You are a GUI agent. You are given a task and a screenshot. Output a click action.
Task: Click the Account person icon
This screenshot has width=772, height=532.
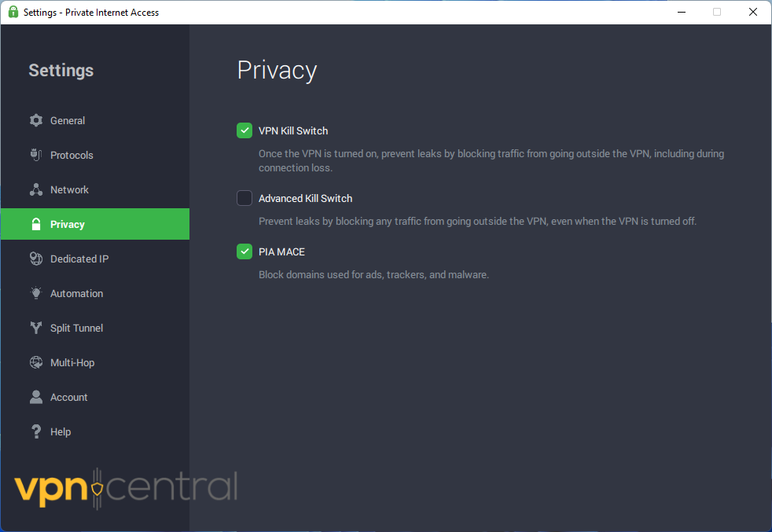(x=36, y=397)
